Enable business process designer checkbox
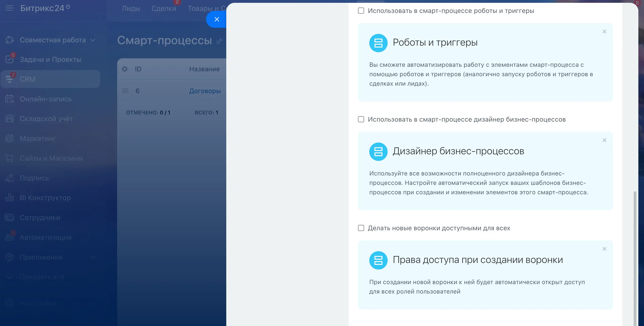Viewport: 644px width, 326px height. pos(361,119)
